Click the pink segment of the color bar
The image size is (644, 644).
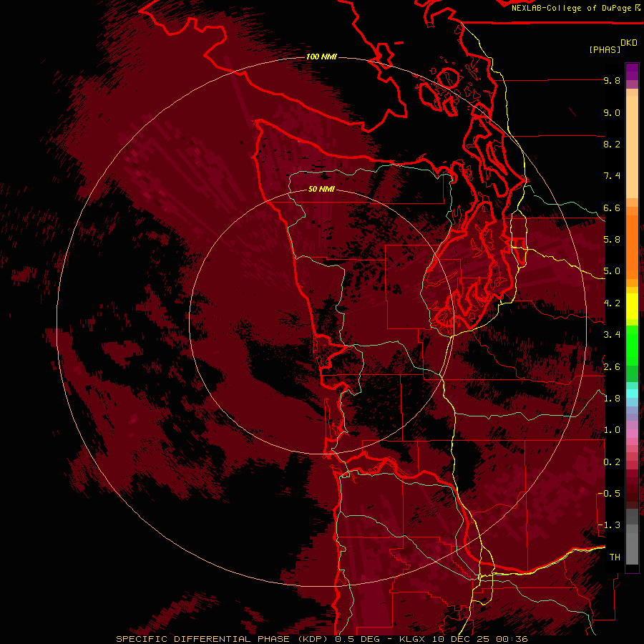[632, 434]
